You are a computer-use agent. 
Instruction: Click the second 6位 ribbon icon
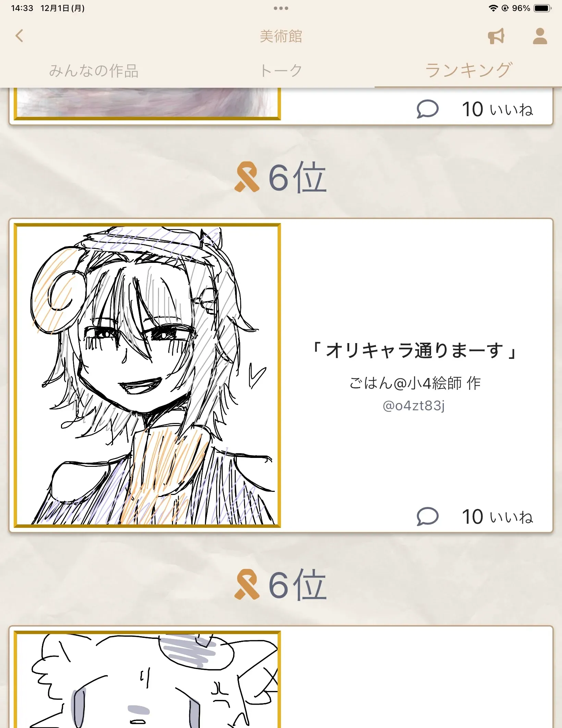click(247, 584)
